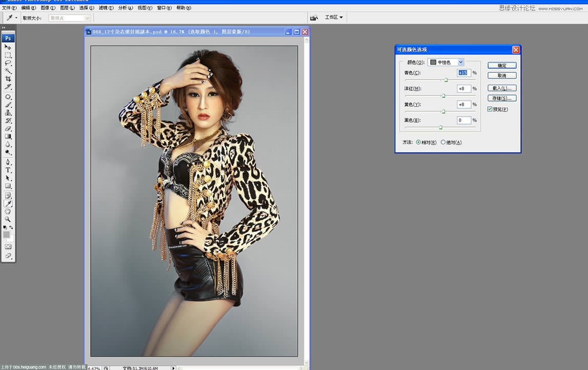The width and height of the screenshot is (588, 370).
Task: Click the 确定 OK button
Action: point(502,65)
